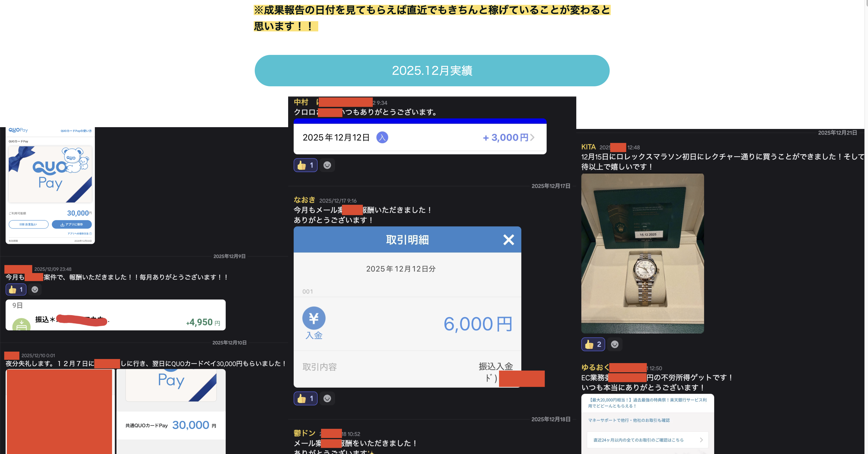
Task: Toggle thumbs-up on the 12/09 報酬 message
Action: tap(16, 289)
